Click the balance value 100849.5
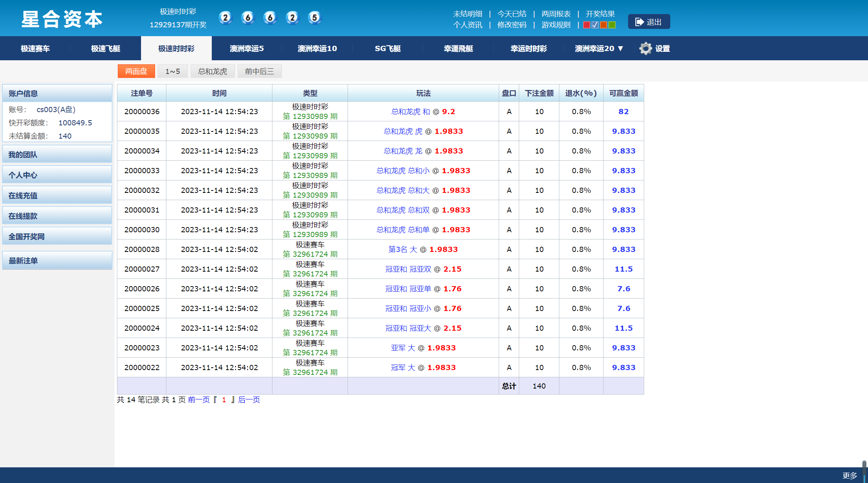Screen dimensions: 868x483 click(75, 123)
